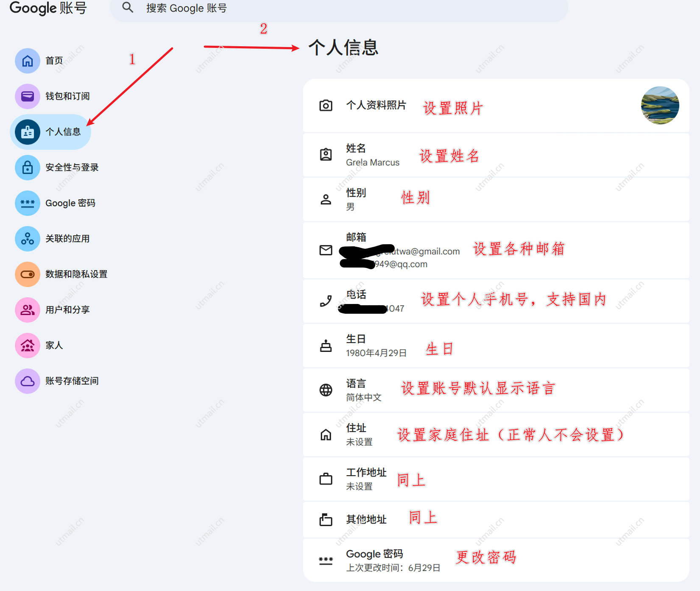Screen dimensions: 700x591
Task: Open the 性别 setting showing 男
Action: pos(496,199)
